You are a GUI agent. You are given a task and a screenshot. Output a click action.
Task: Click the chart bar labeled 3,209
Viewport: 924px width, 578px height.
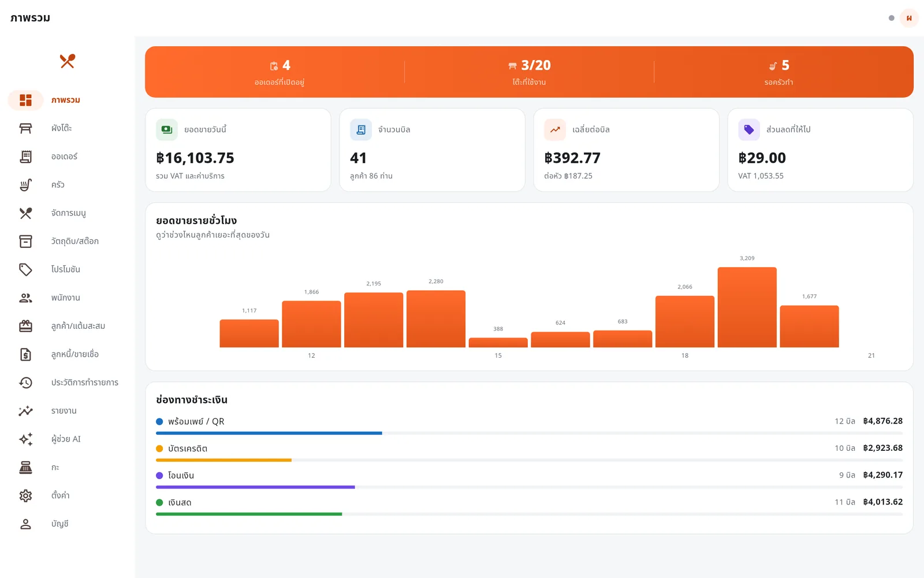[747, 307]
